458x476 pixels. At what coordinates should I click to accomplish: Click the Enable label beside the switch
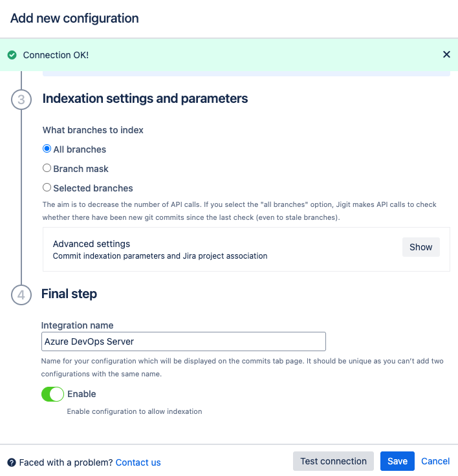tap(82, 394)
